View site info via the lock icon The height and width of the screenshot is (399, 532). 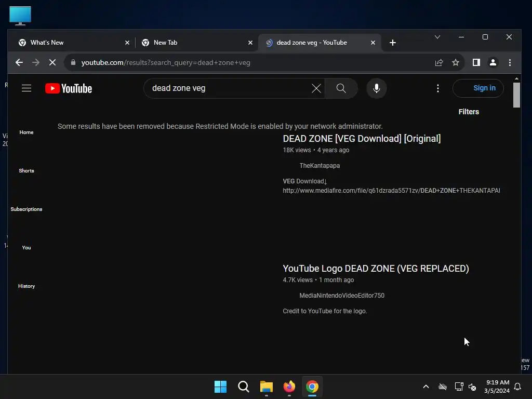click(73, 62)
